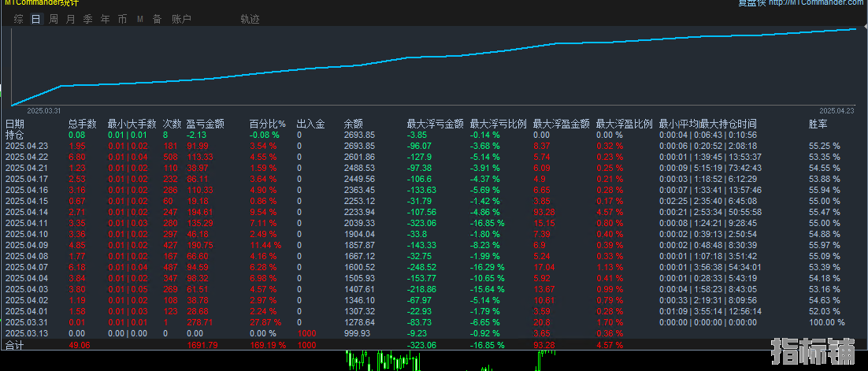
Task: Open the 备 tab
Action: pos(158,20)
